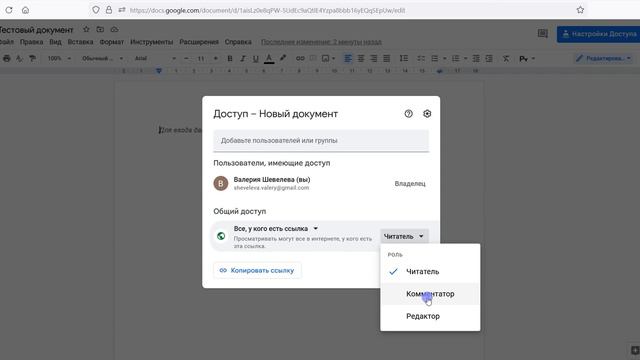Click the paint format icon

(x=32, y=59)
